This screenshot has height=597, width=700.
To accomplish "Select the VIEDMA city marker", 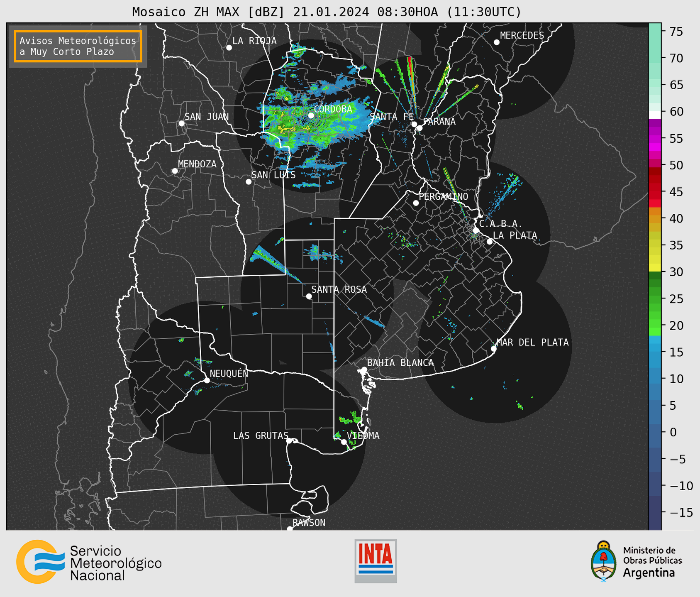I will pyautogui.click(x=344, y=442).
